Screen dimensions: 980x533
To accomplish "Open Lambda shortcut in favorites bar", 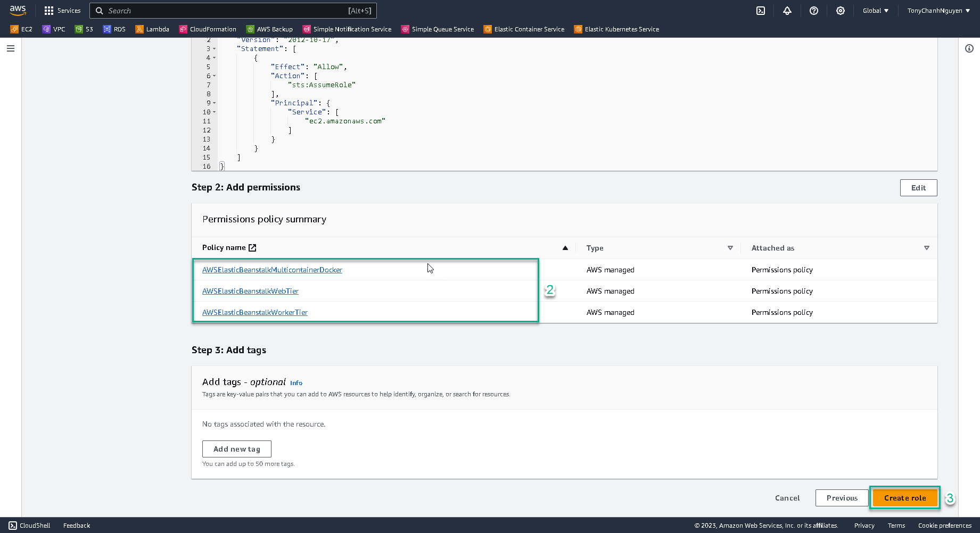I will [152, 29].
